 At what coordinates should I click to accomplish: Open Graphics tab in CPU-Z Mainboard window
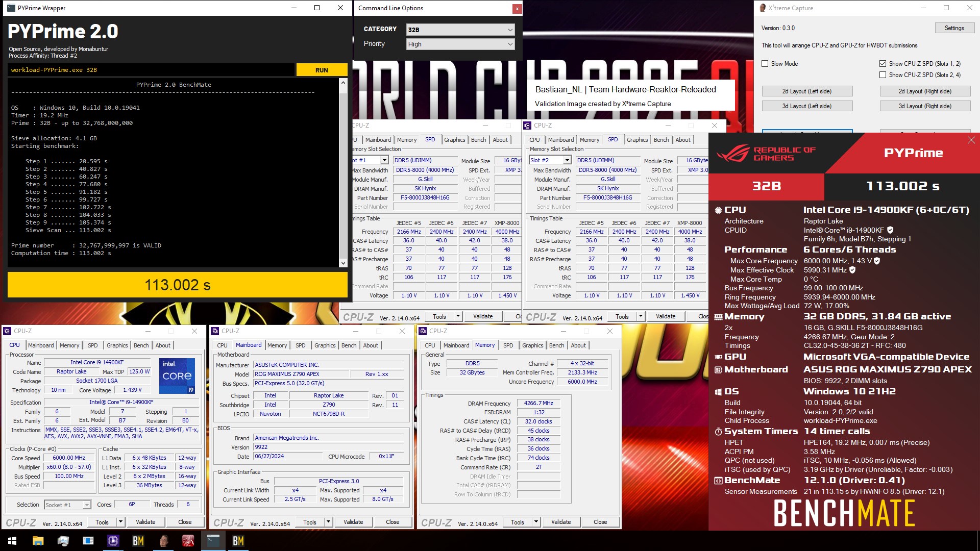click(x=325, y=345)
